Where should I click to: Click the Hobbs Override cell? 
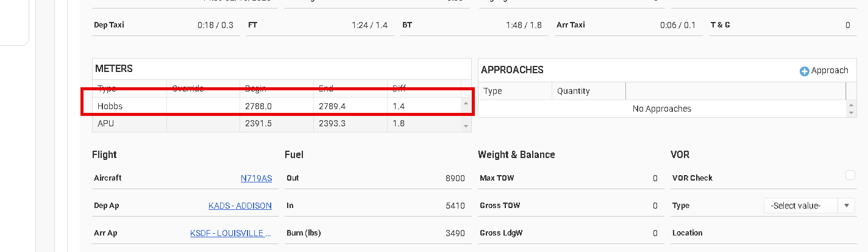(203, 106)
